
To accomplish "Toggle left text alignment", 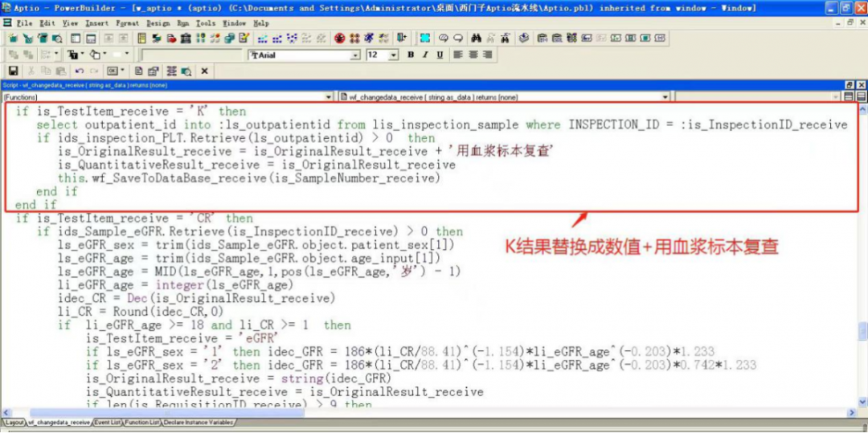I will point(458,55).
